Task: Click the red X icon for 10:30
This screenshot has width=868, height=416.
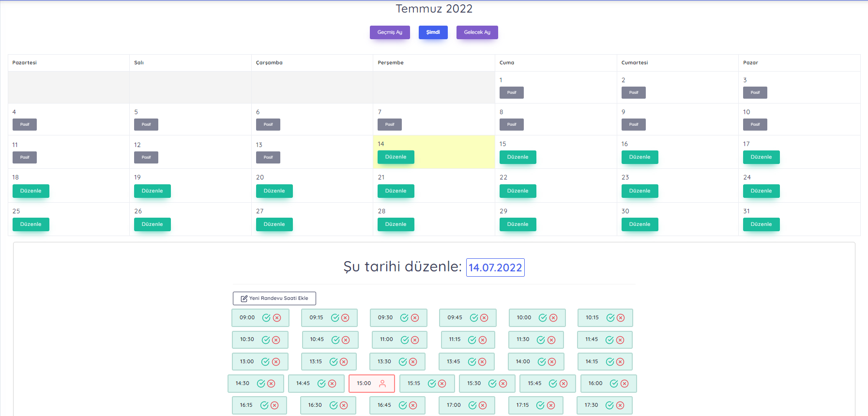Action: point(276,340)
